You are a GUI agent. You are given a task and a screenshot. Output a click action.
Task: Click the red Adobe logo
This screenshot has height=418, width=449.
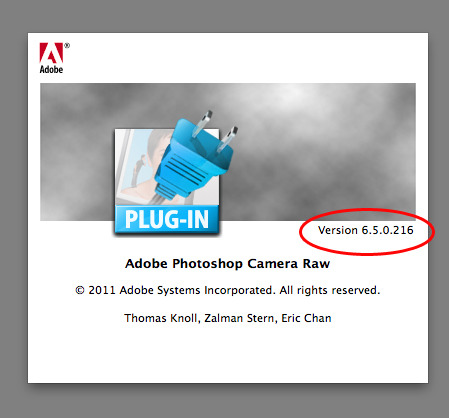(x=51, y=53)
